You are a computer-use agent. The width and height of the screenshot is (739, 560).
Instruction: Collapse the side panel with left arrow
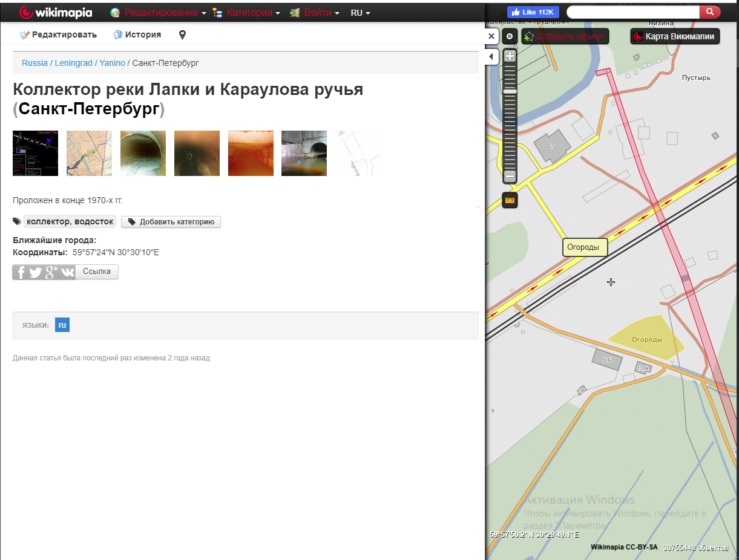491,57
